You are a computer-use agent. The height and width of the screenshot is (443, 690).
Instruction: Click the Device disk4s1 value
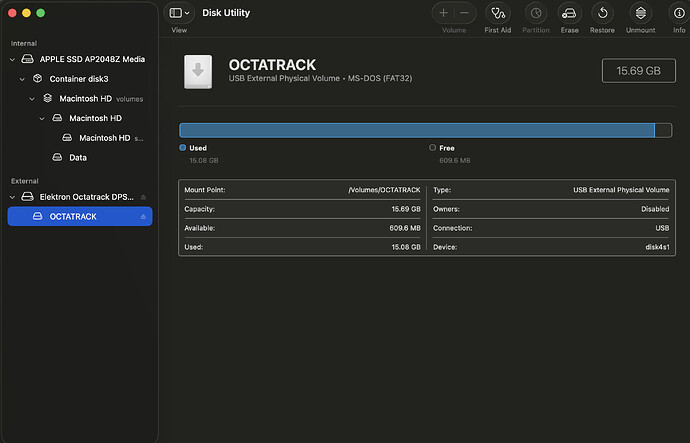click(x=657, y=247)
